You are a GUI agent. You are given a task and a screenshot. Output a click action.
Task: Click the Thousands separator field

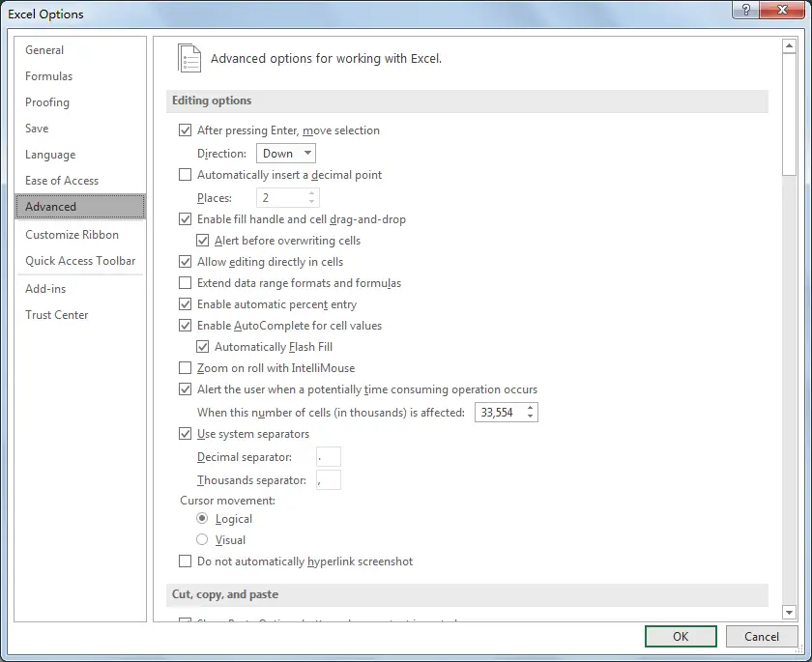(x=329, y=479)
